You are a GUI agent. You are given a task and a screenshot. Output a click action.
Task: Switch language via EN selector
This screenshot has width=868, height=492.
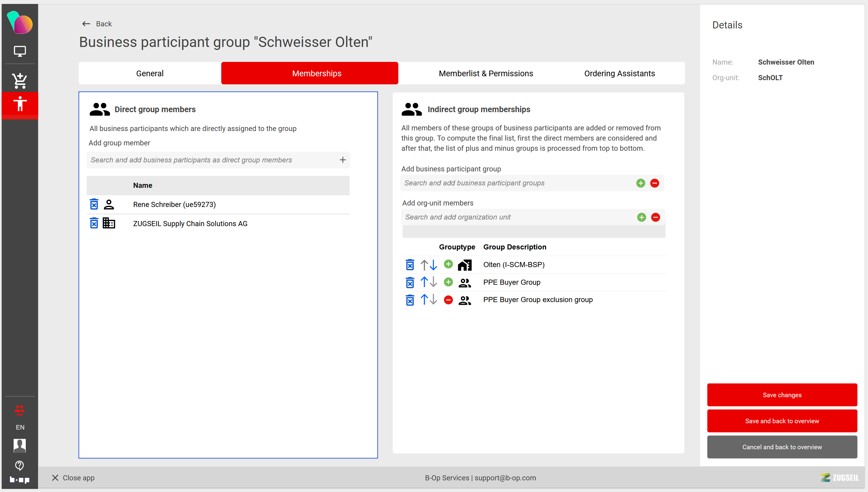[x=20, y=427]
